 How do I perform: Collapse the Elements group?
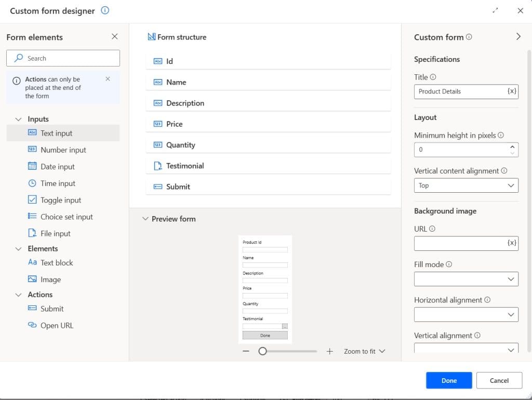coord(18,249)
